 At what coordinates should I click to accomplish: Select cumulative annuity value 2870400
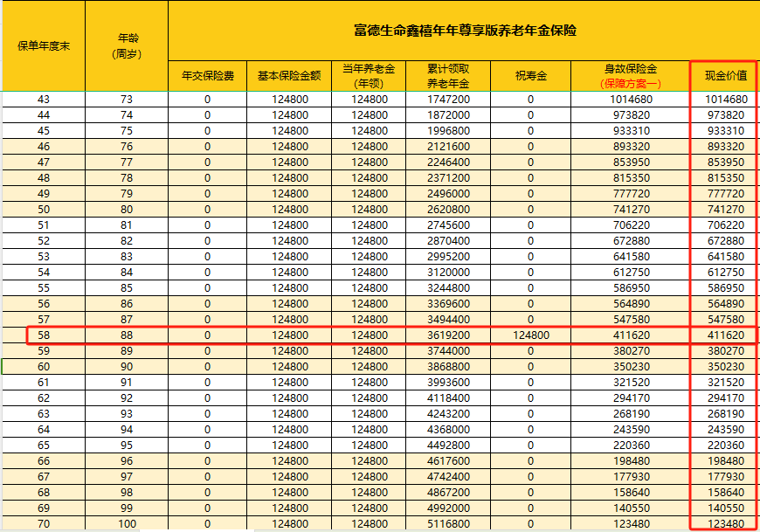point(448,241)
